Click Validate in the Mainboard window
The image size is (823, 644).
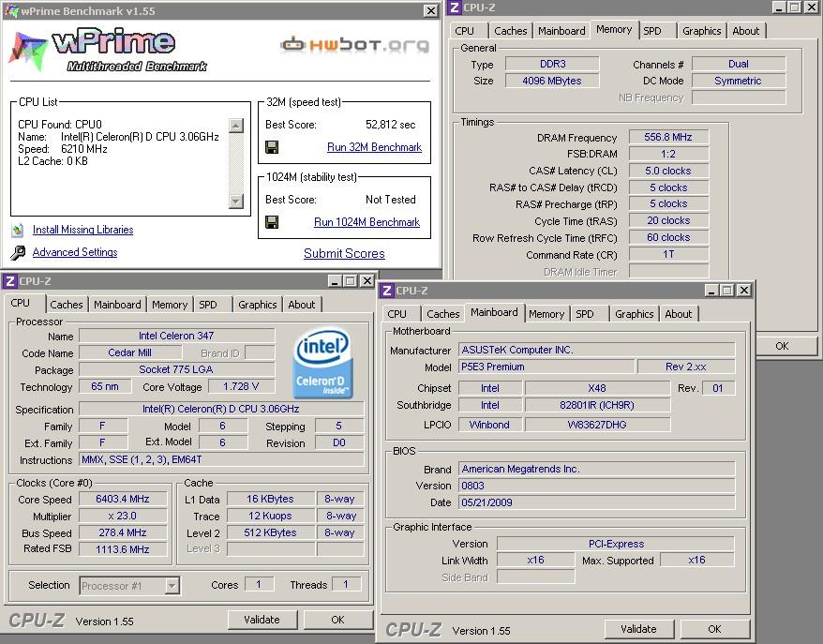[x=638, y=629]
